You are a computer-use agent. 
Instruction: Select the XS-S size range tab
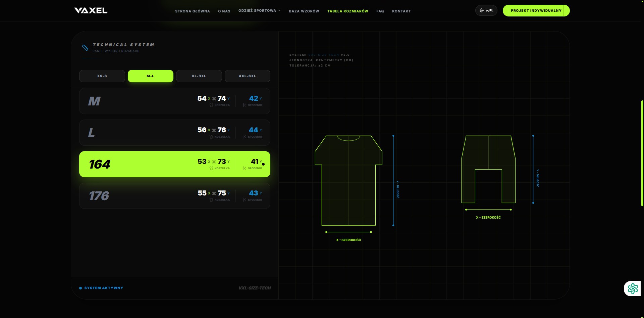click(102, 76)
